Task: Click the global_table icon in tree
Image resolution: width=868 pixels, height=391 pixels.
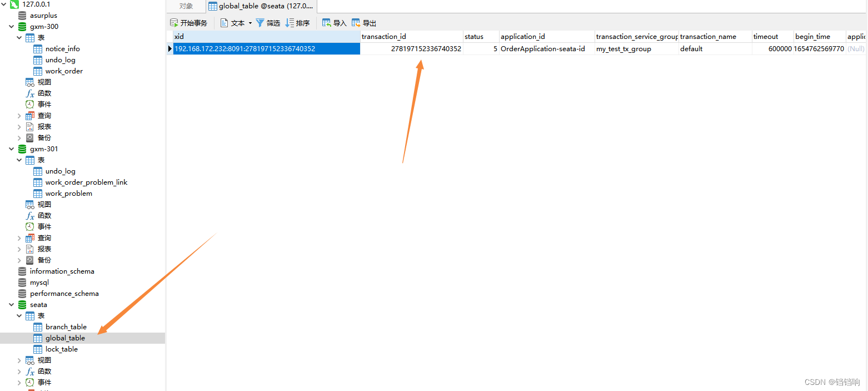Action: point(38,338)
